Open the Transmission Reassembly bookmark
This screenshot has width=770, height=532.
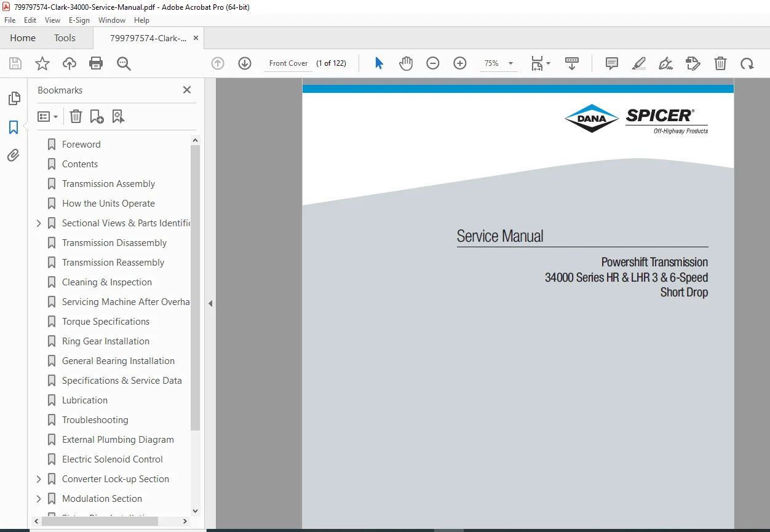click(113, 263)
